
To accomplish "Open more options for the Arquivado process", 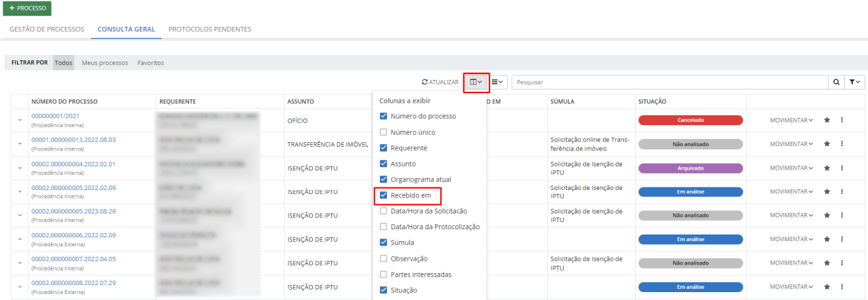I will pos(842,168).
